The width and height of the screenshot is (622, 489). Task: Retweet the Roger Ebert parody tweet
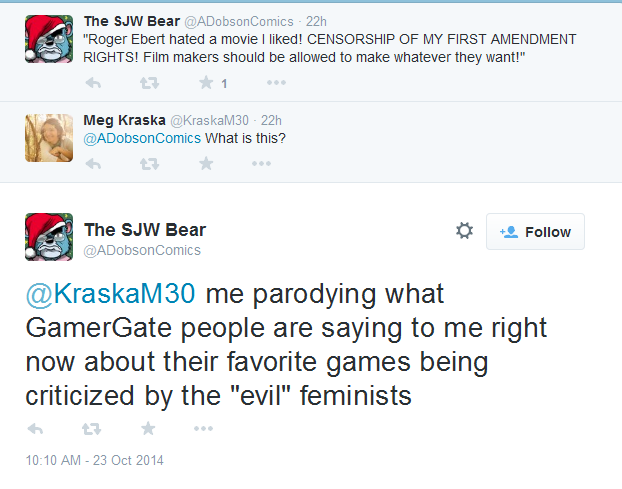click(x=149, y=83)
